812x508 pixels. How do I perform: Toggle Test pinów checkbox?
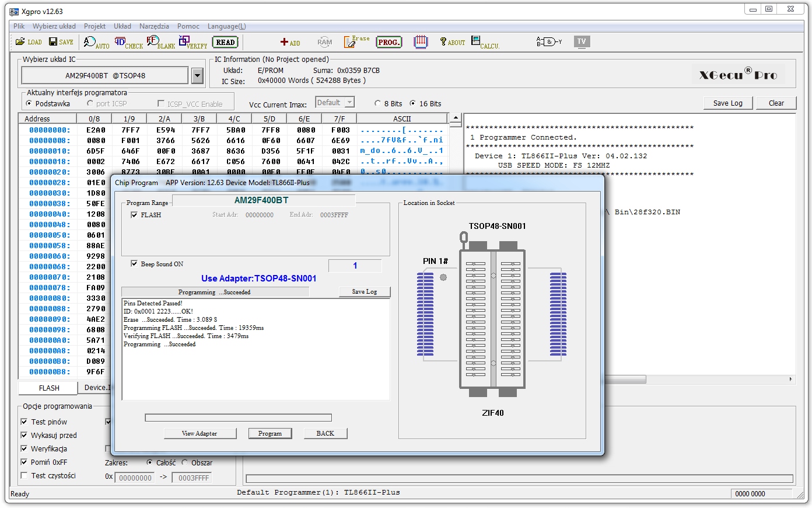[x=24, y=422]
